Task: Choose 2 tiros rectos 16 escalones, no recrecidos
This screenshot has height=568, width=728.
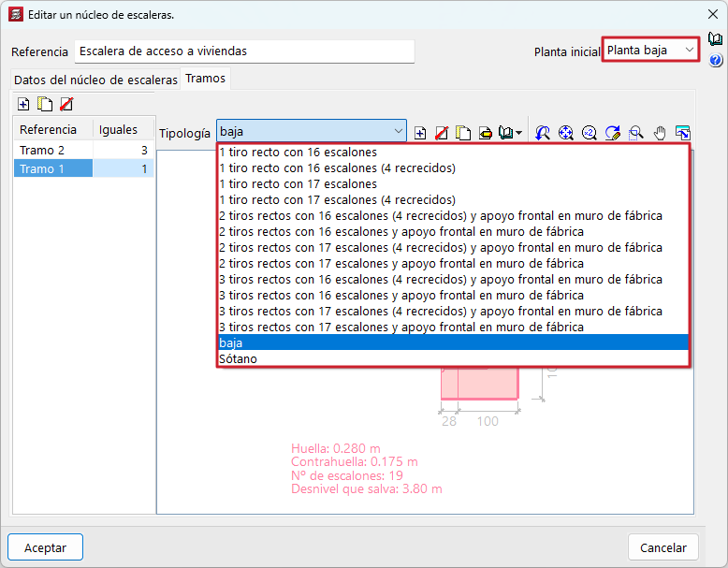Action: click(453, 232)
